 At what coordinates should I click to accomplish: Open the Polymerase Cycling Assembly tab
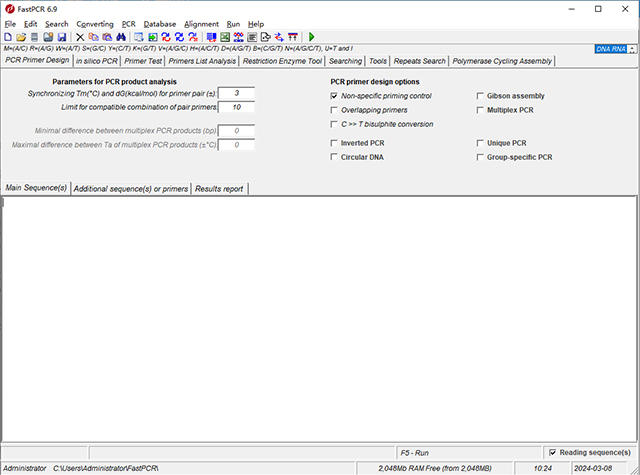pos(502,61)
